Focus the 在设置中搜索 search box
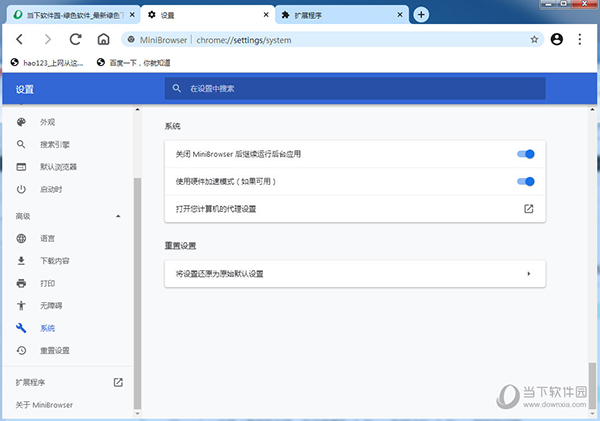600x421 pixels. [355, 88]
